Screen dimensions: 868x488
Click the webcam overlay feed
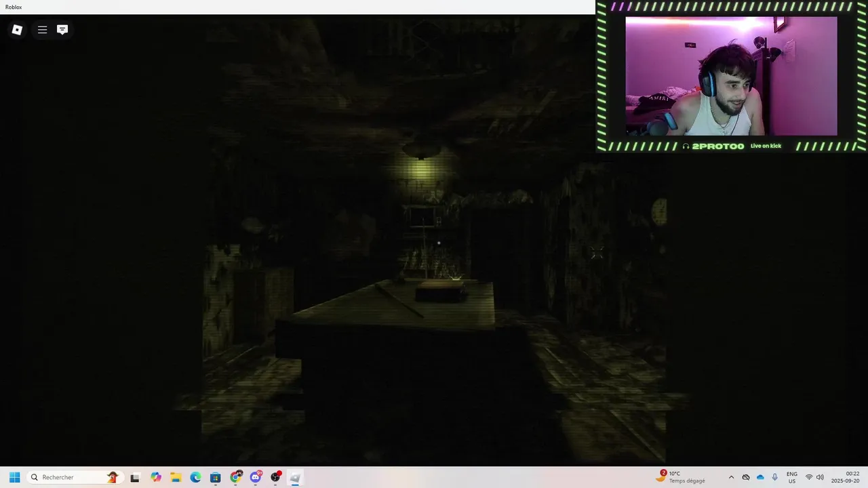(731, 76)
